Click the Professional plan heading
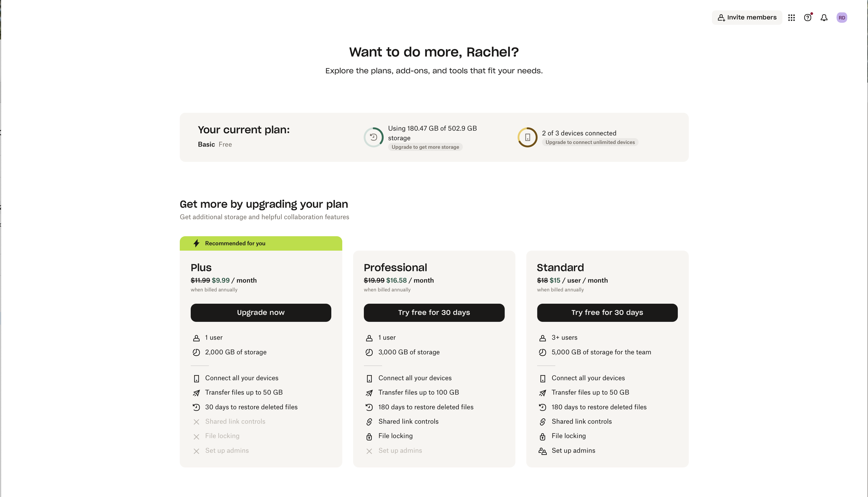The height and width of the screenshot is (497, 868). coord(395,268)
